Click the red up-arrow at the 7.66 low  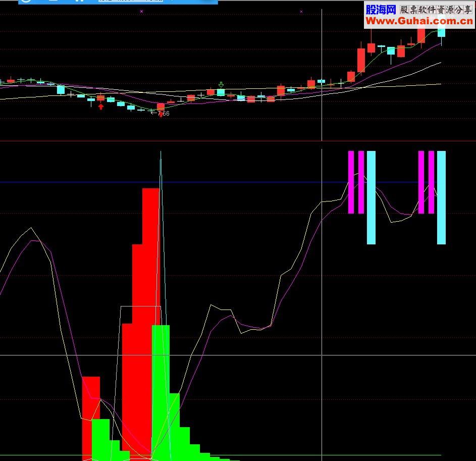(161, 115)
